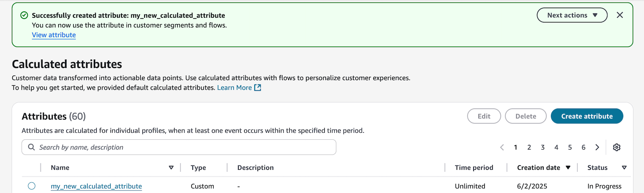
Task: Click the Create attribute button
Action: pos(587,116)
